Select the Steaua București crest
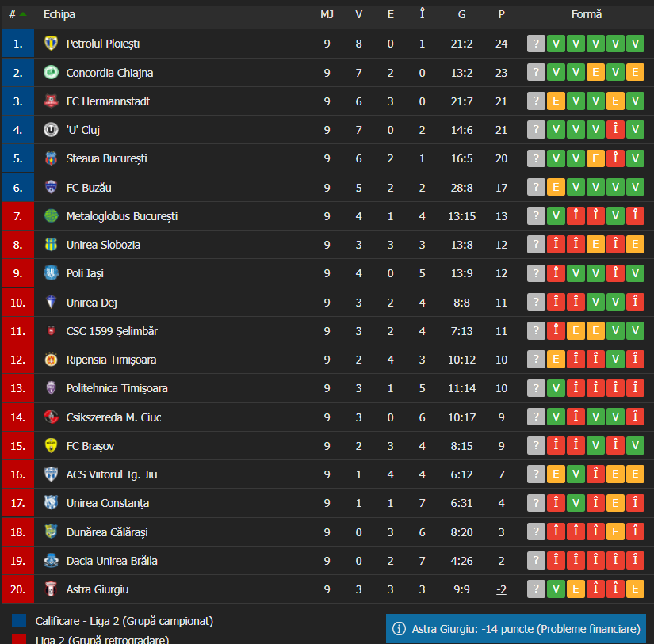 [51, 158]
